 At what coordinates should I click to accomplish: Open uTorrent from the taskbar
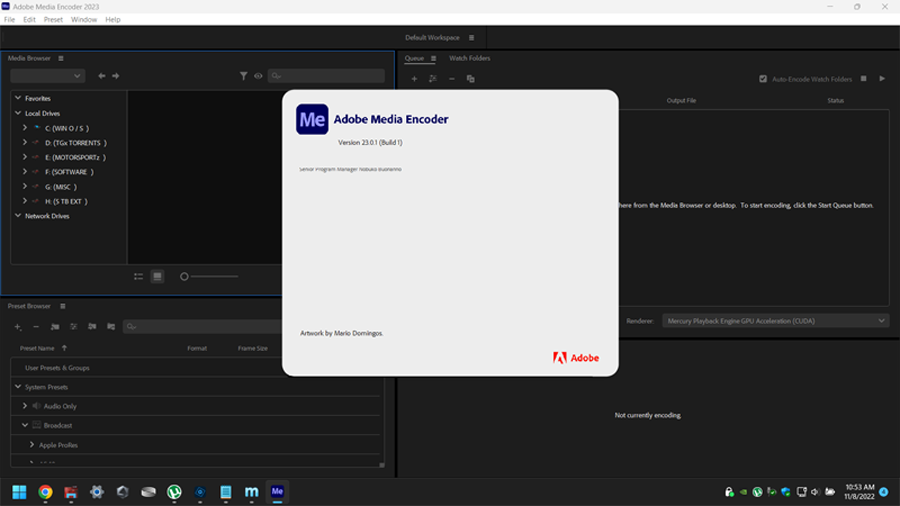174,492
